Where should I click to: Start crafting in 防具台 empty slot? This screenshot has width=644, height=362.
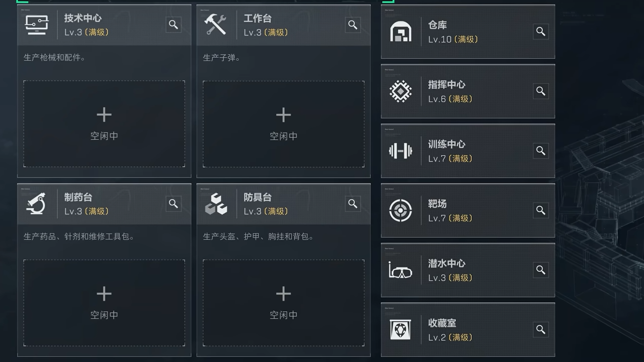click(x=283, y=302)
